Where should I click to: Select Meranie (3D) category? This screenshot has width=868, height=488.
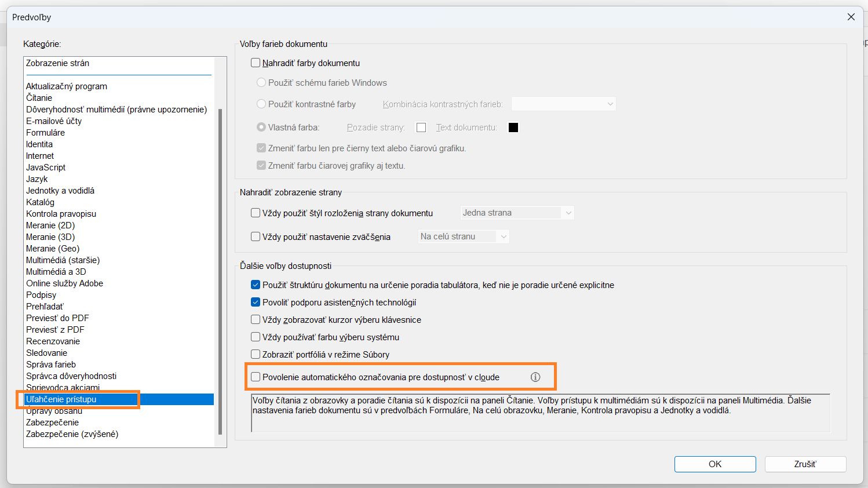50,237
